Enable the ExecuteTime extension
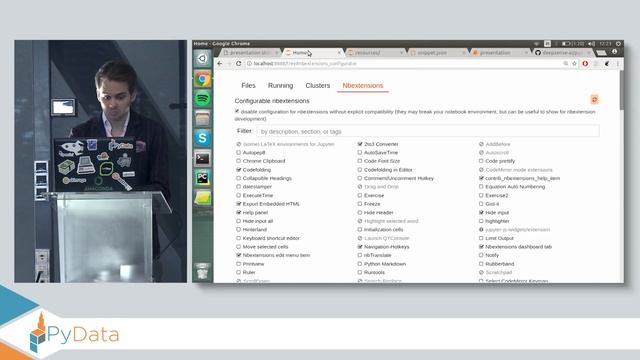The width and height of the screenshot is (640, 360). tap(238, 195)
